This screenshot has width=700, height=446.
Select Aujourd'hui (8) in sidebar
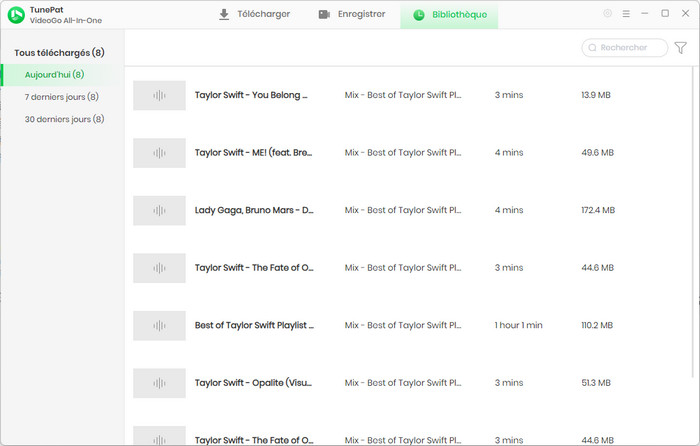[x=62, y=75]
